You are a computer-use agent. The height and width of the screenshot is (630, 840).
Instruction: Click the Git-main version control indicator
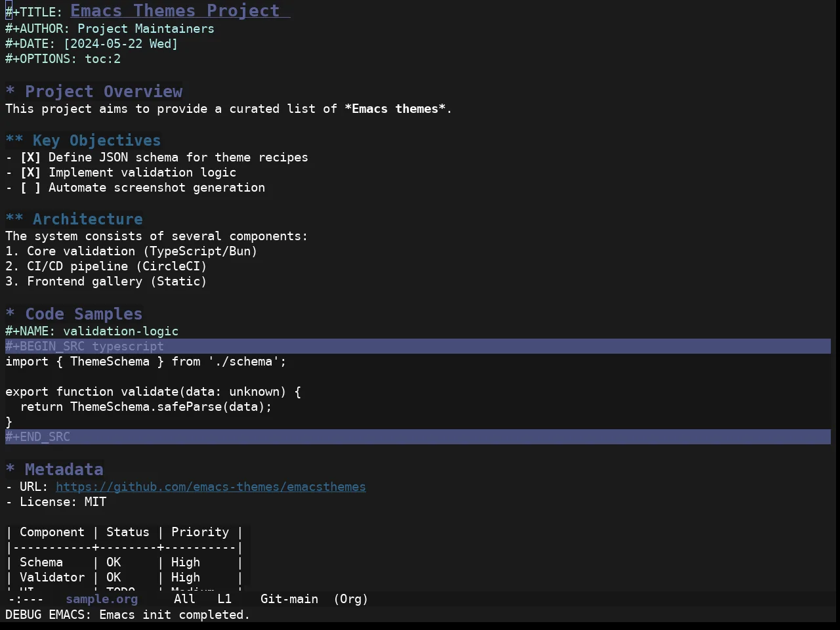(289, 599)
